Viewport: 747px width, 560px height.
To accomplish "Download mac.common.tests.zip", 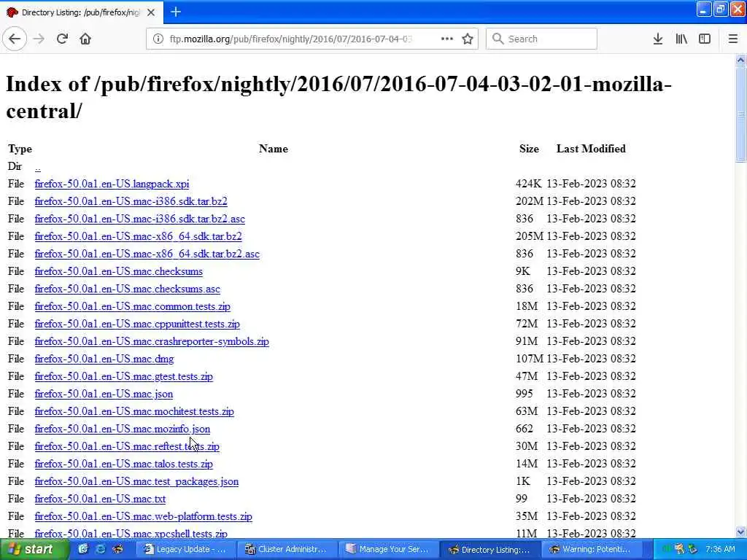I will 133,307.
